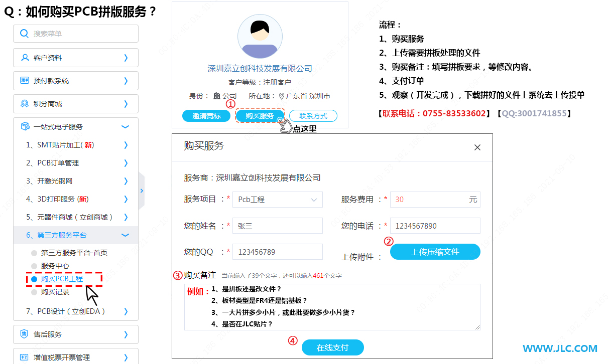Select the 购买记录 menu item

[x=55, y=292]
